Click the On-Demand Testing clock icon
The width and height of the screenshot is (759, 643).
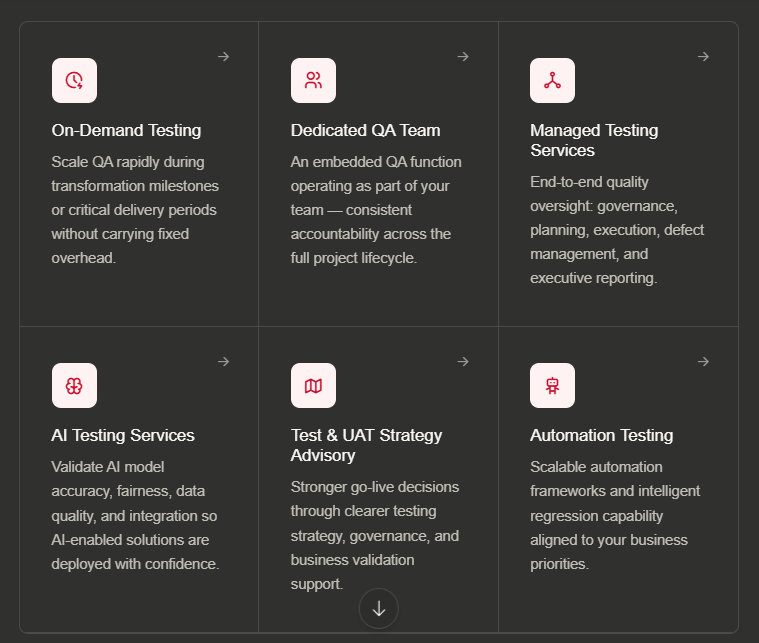75,80
